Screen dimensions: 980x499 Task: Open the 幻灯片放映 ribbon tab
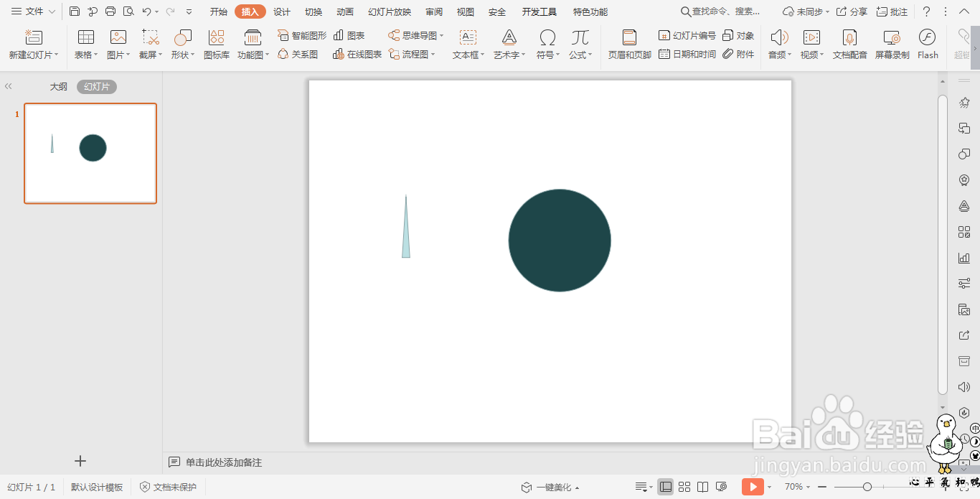(x=390, y=11)
